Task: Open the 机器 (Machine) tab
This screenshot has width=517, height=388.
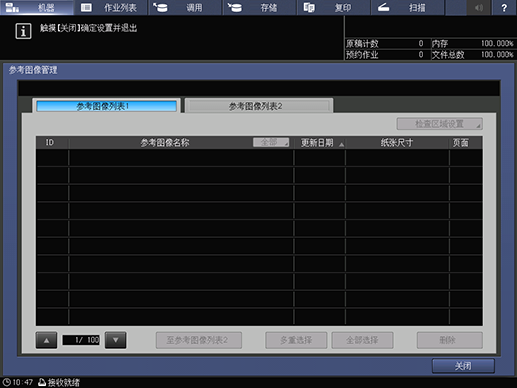Action: pos(37,7)
